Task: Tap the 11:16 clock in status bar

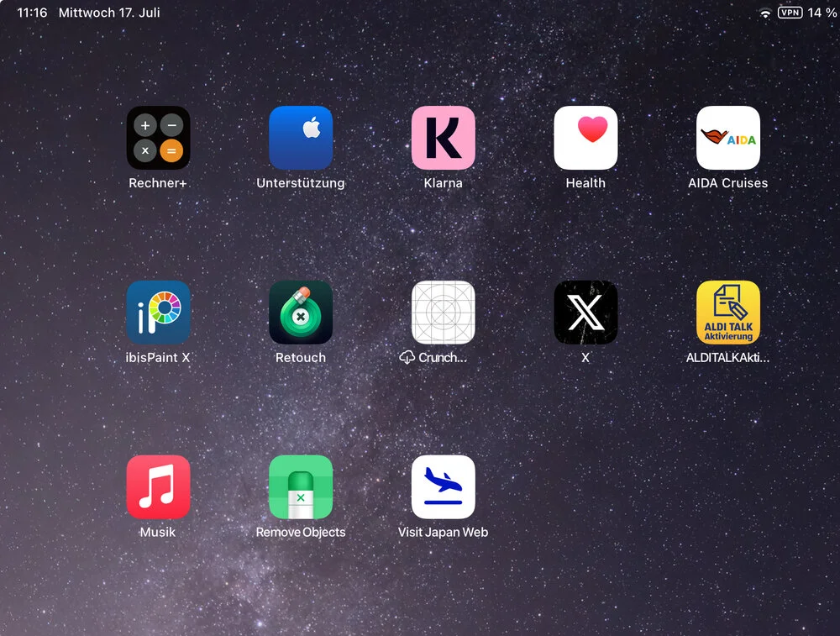Action: click(x=32, y=13)
